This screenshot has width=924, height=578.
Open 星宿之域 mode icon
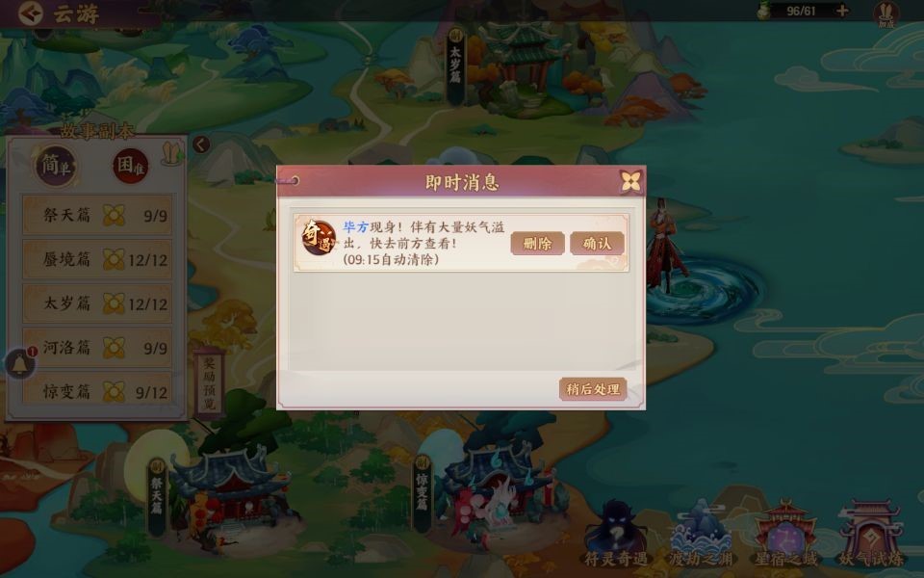[785, 534]
